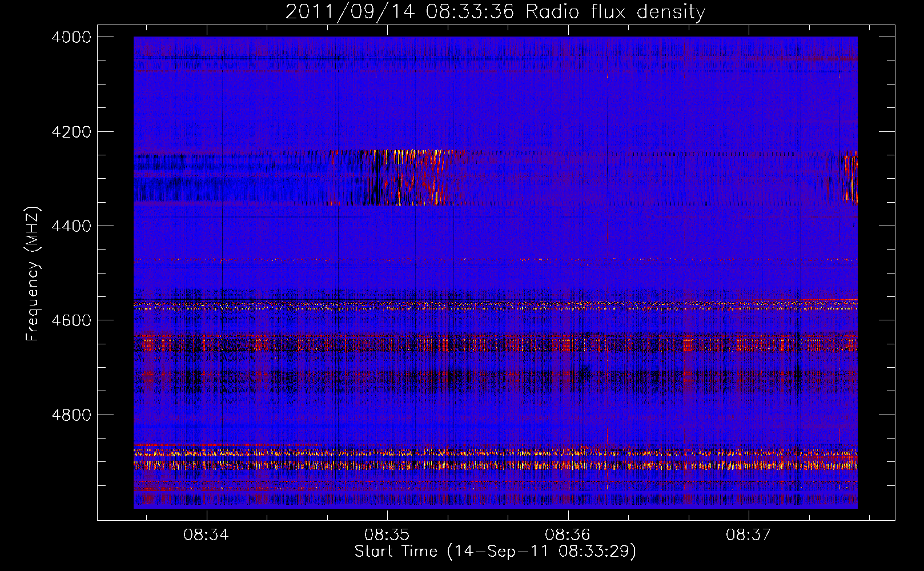Click the 08:36 time tick label
Viewport: 924px width, 571px height.
click(568, 535)
